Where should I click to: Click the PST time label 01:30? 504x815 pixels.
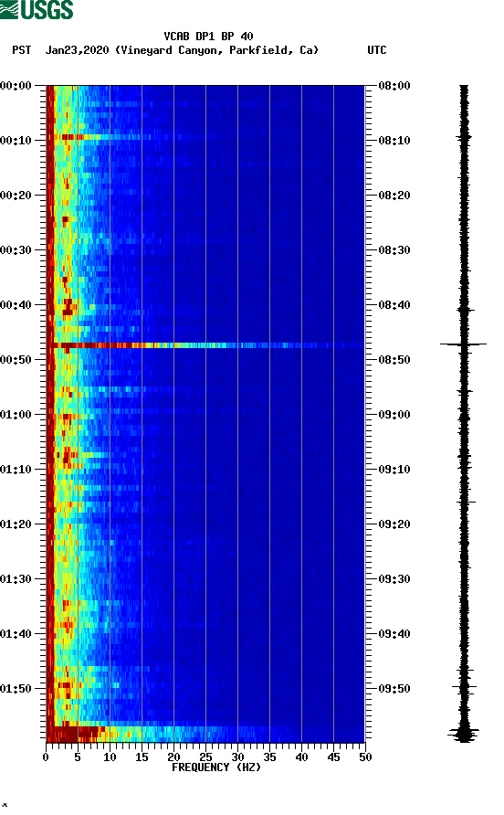[16, 579]
